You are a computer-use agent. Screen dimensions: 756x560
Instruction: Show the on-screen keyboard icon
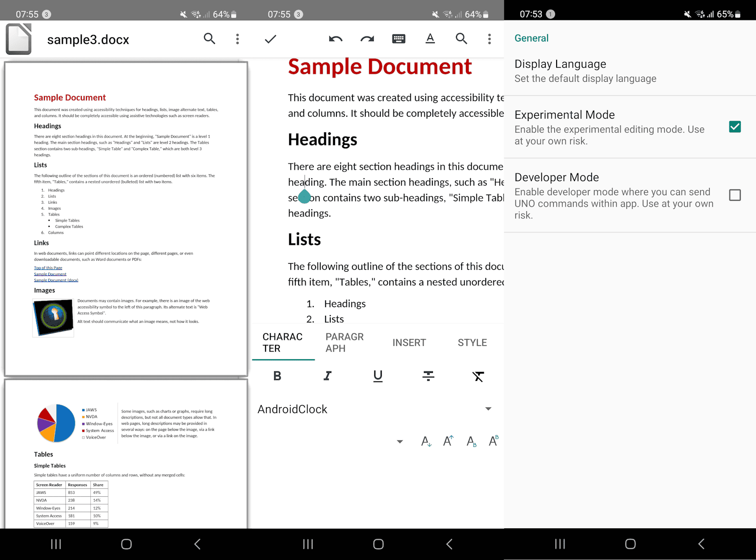click(x=399, y=39)
